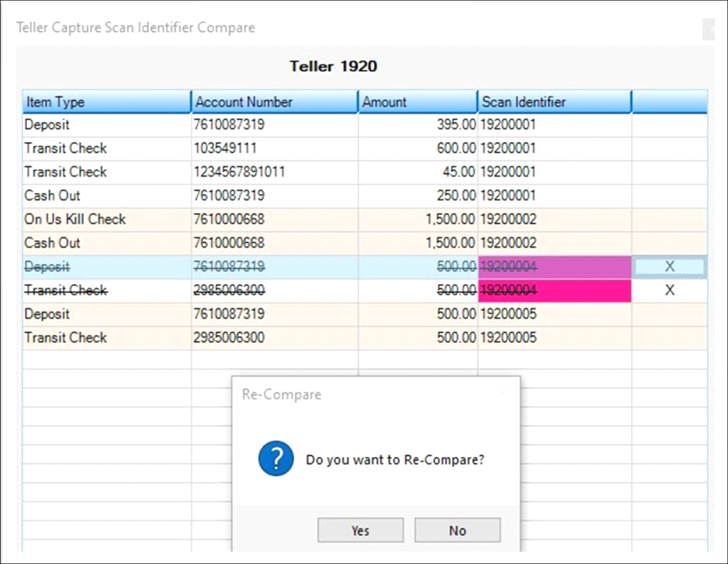Sort by Account Number column header
The image size is (728, 564).
click(275, 101)
